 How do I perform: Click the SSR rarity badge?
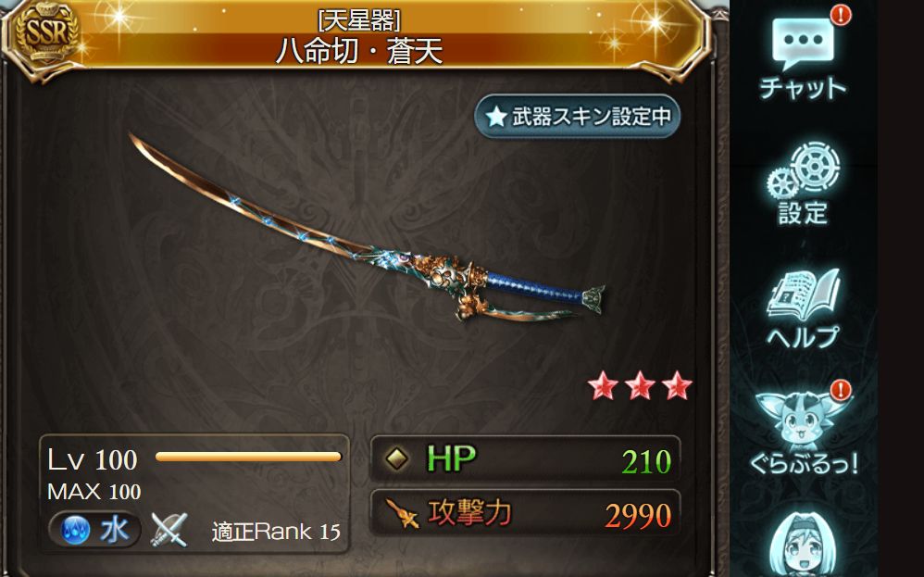[45, 33]
